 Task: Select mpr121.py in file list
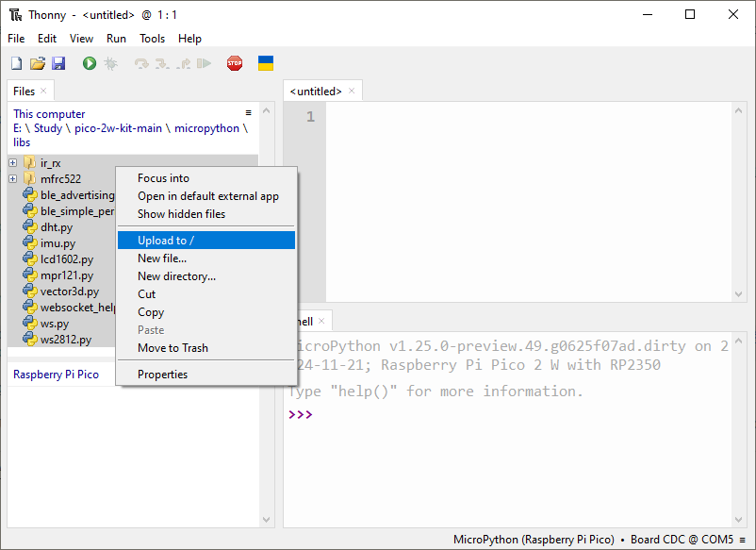click(x=67, y=275)
